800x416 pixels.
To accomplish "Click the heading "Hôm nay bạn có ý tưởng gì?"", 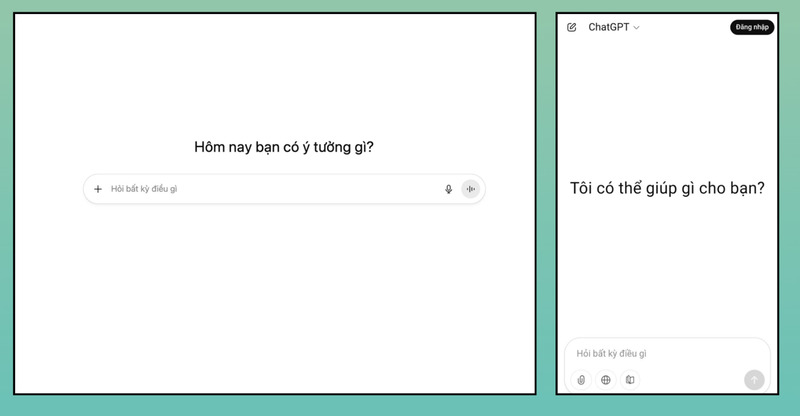I will tap(284, 148).
